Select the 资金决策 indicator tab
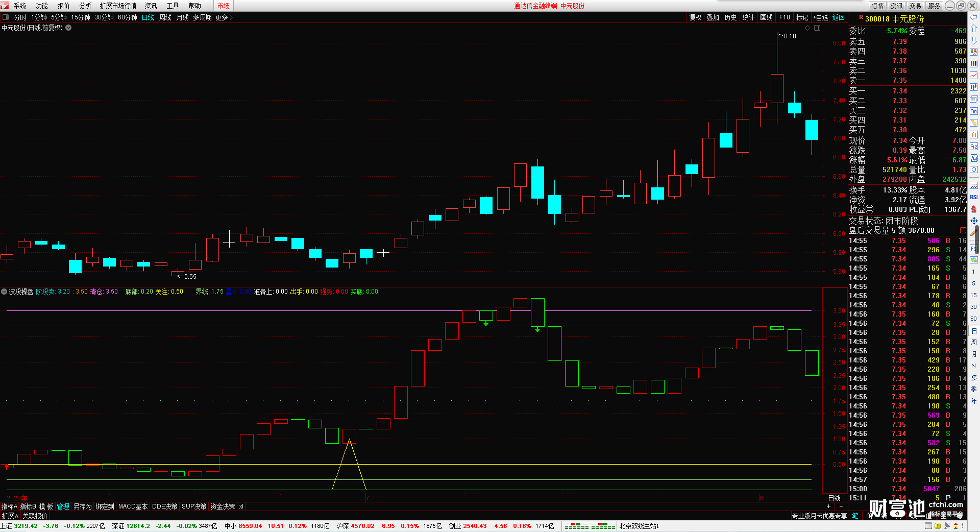 (x=223, y=506)
